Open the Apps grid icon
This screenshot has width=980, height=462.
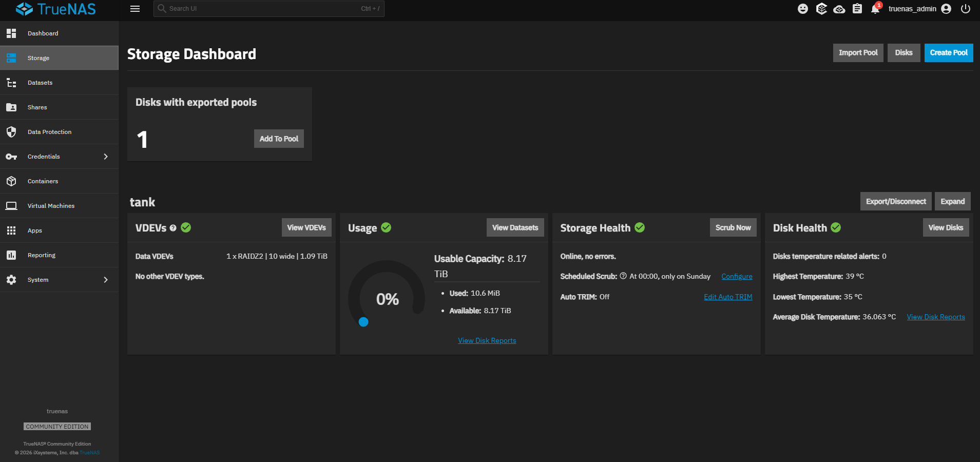(x=11, y=230)
